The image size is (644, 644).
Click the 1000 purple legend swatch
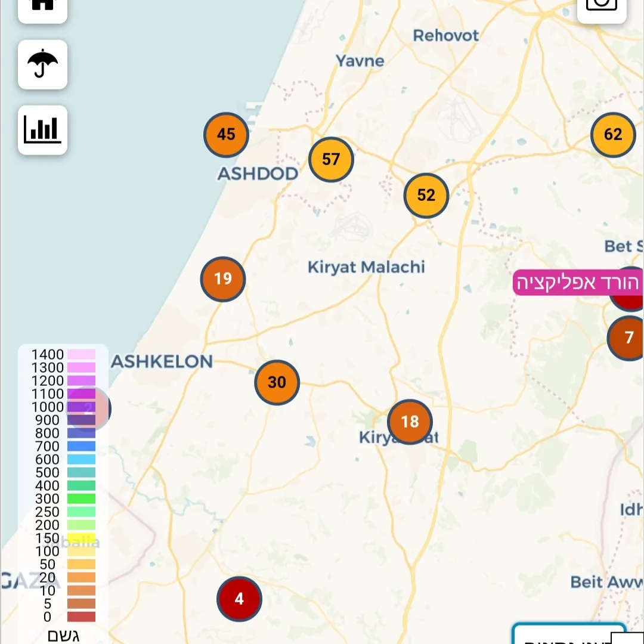pyautogui.click(x=81, y=407)
